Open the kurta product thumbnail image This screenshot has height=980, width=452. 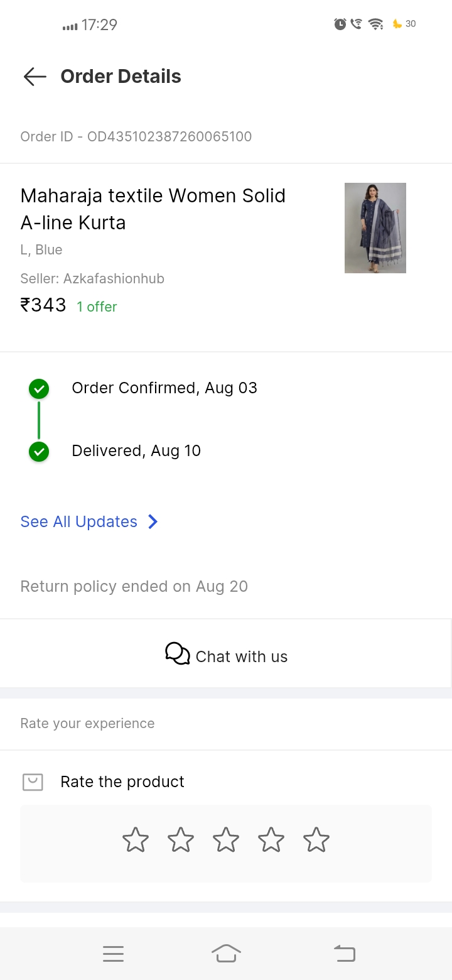(375, 227)
